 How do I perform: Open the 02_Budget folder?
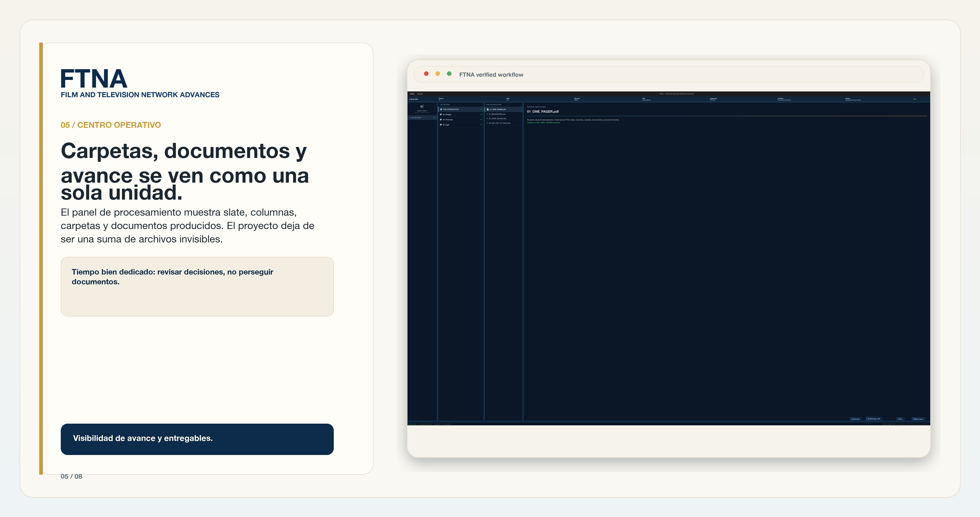tap(461, 114)
